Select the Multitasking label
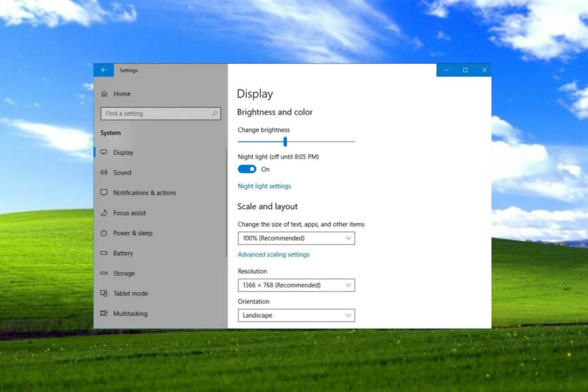The image size is (588, 392). (130, 314)
